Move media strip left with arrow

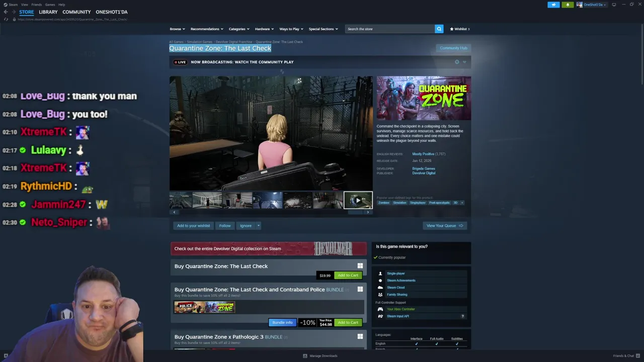tap(174, 212)
